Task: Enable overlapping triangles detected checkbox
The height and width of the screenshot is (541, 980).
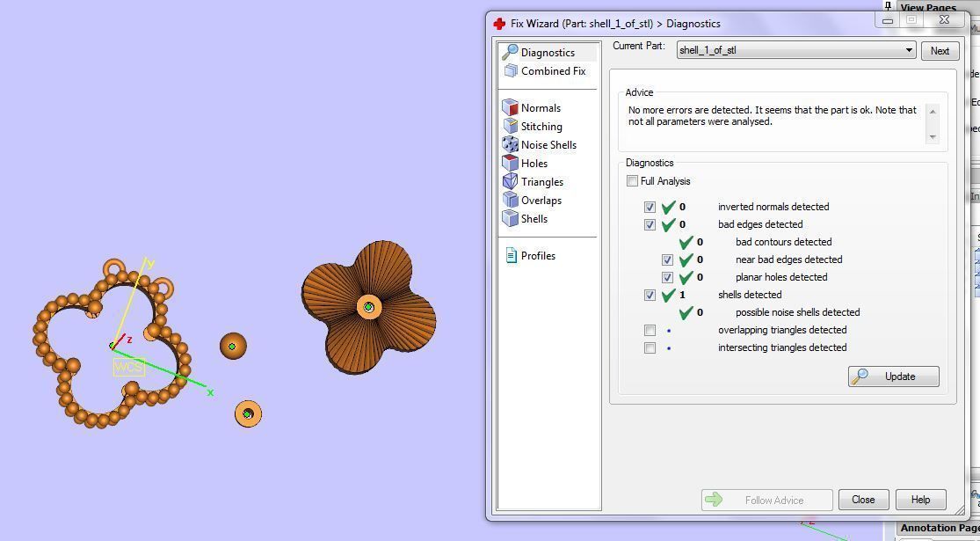Action: [x=650, y=330]
